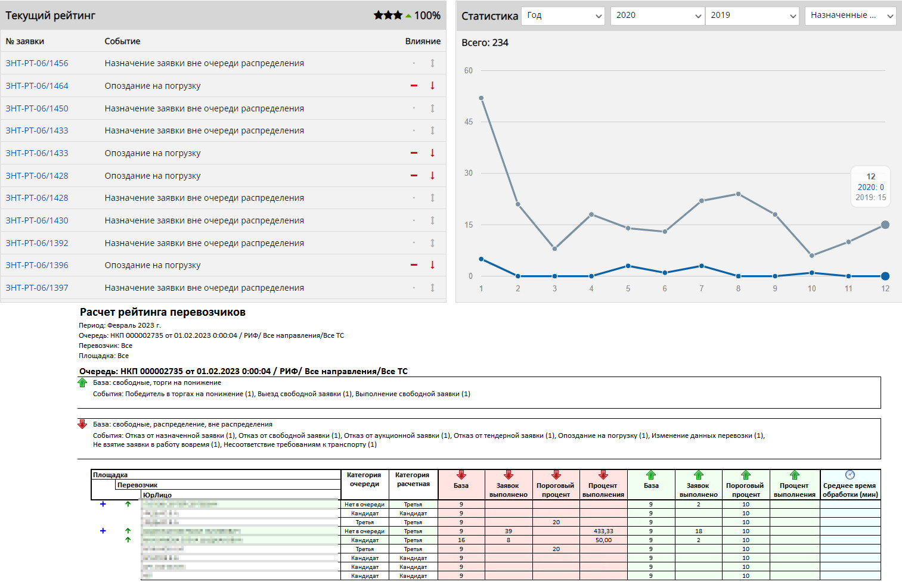Click the 'Расчет рейтинга перевозчиков' report title
The width and height of the screenshot is (902, 588).
tap(163, 312)
